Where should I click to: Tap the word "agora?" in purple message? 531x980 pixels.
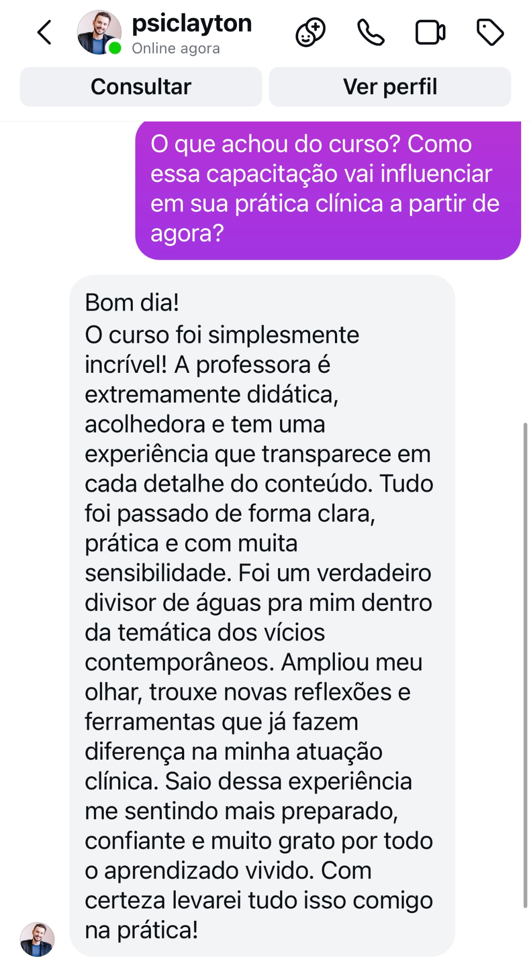coord(187,233)
